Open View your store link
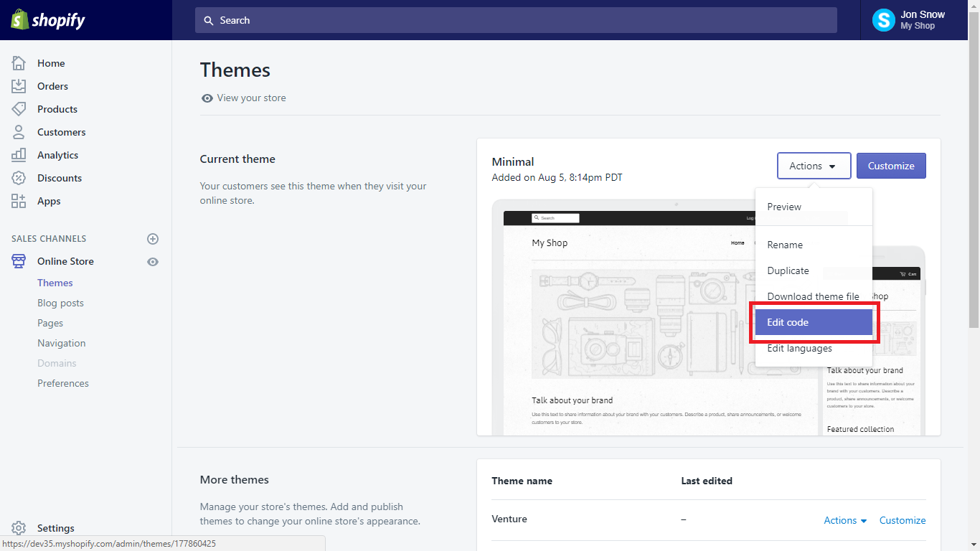980x551 pixels. pyautogui.click(x=251, y=98)
